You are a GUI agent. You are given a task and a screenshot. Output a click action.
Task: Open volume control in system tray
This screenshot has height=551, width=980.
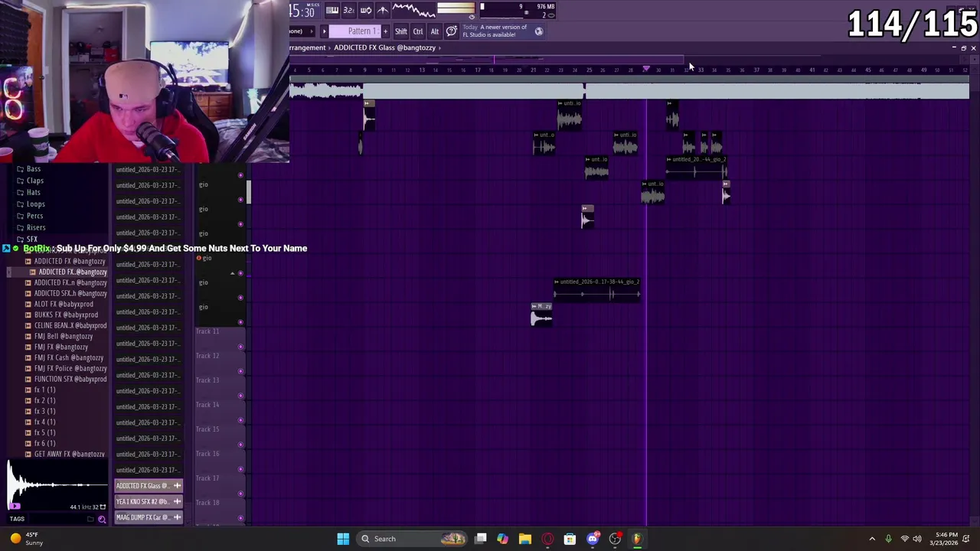coord(917,539)
